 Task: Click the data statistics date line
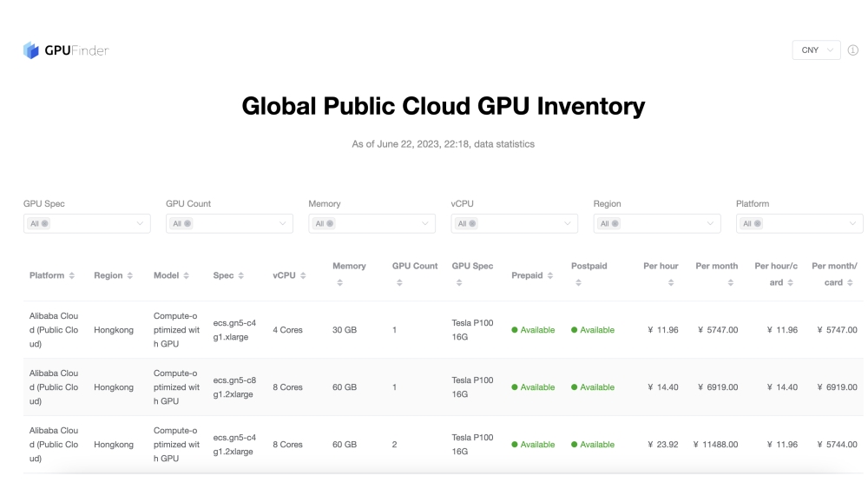point(443,144)
